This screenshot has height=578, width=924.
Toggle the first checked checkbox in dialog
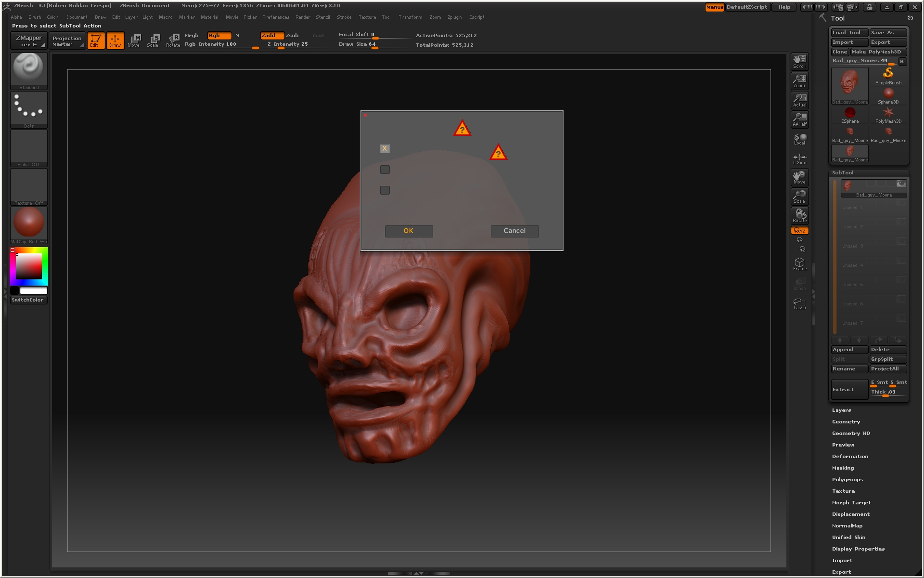[x=385, y=149]
